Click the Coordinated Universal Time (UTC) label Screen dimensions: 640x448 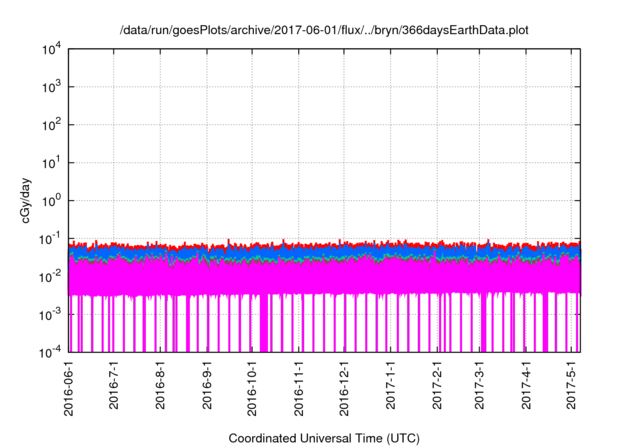coord(324,439)
